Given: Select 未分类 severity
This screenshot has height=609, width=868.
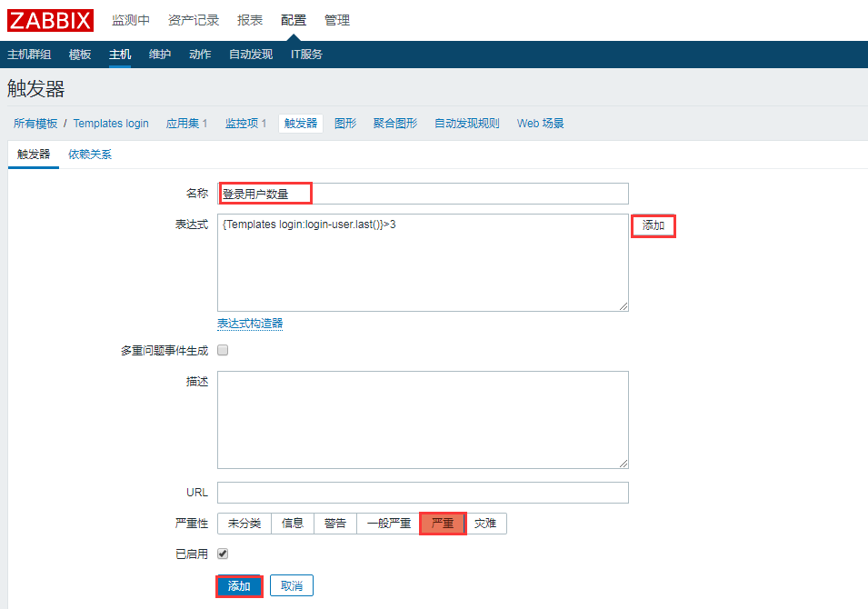Looking at the screenshot, I should pos(244,524).
